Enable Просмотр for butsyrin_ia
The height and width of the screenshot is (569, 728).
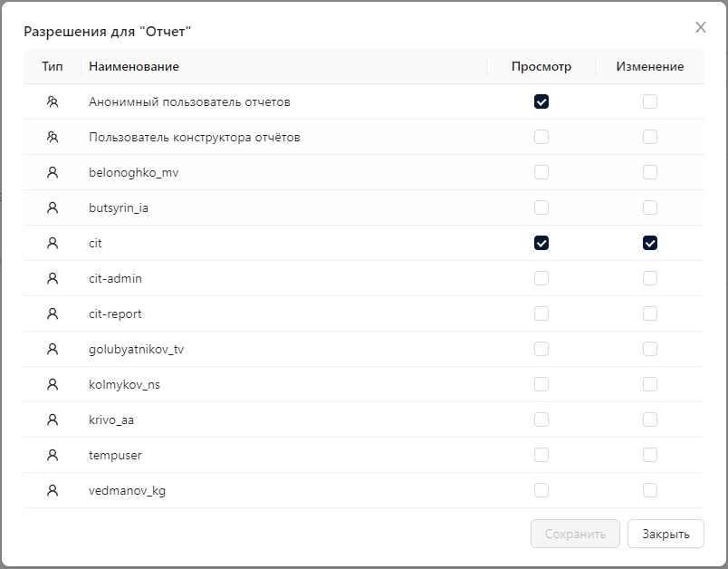point(541,207)
